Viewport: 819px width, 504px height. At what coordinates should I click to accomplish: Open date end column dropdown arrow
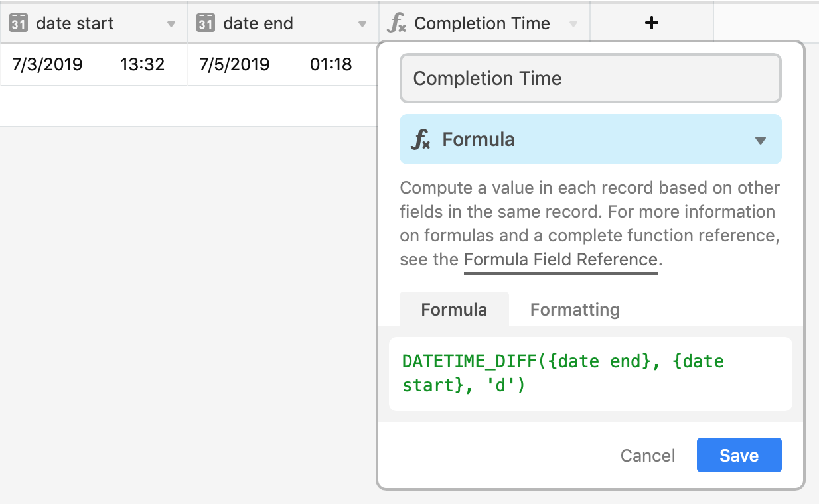point(362,25)
